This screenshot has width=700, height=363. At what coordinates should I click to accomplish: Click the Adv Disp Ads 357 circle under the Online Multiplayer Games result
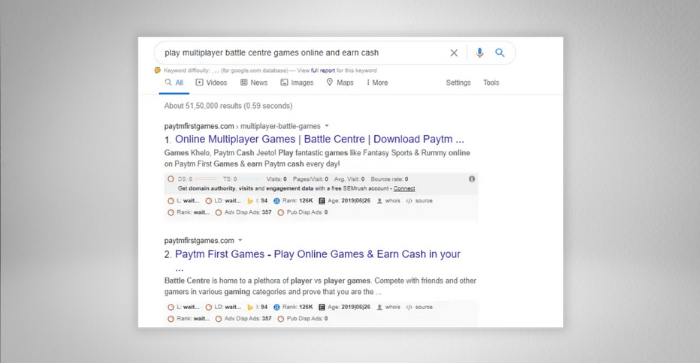point(218,213)
